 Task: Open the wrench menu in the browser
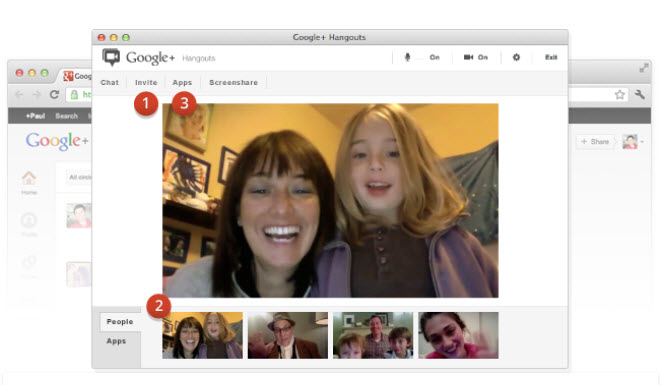[x=640, y=95]
